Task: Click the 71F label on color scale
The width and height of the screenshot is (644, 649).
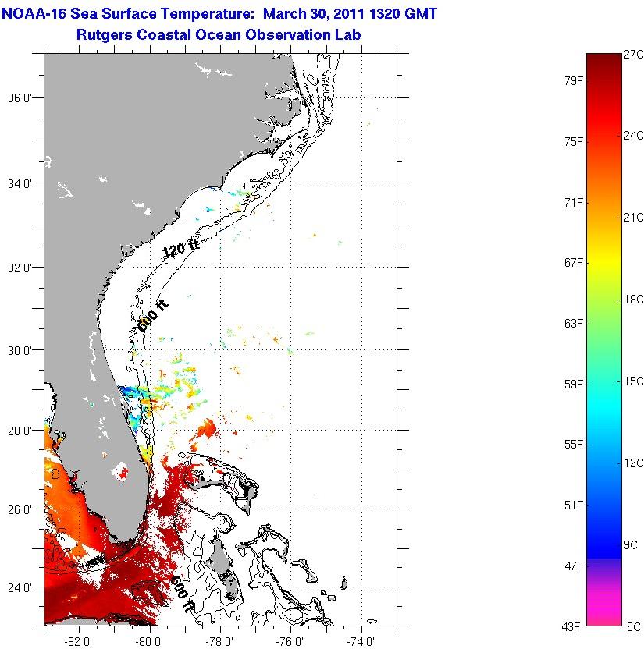Action: pos(573,202)
